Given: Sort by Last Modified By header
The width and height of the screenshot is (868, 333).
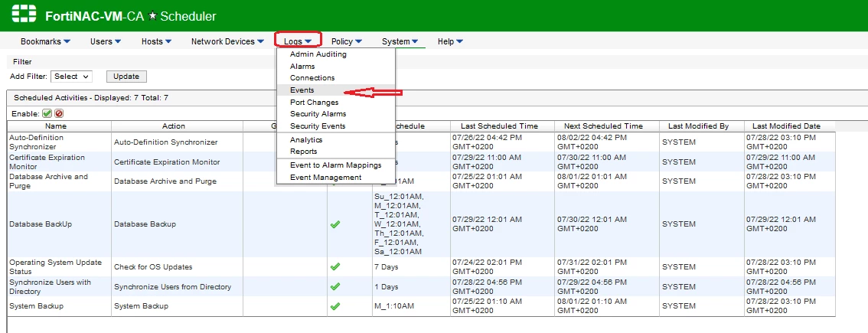Looking at the screenshot, I should click(701, 126).
